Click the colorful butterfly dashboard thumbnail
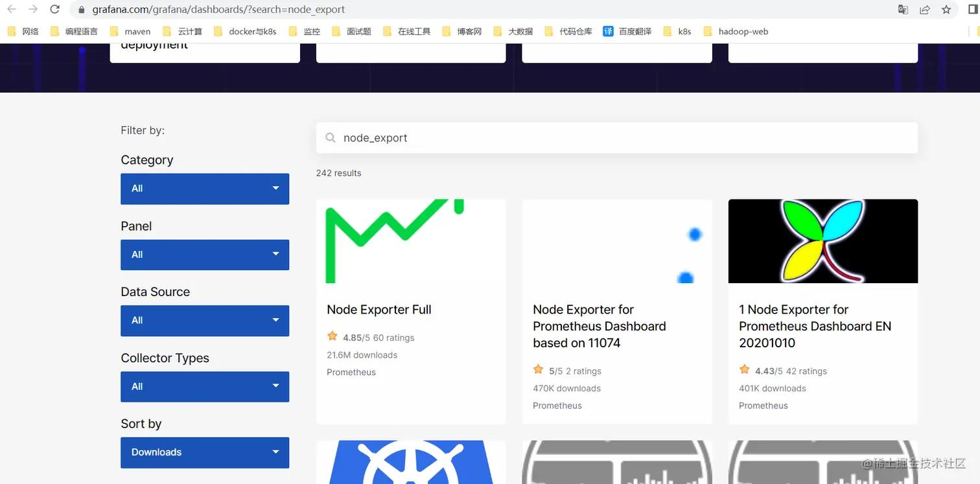This screenshot has width=980, height=484. click(823, 241)
